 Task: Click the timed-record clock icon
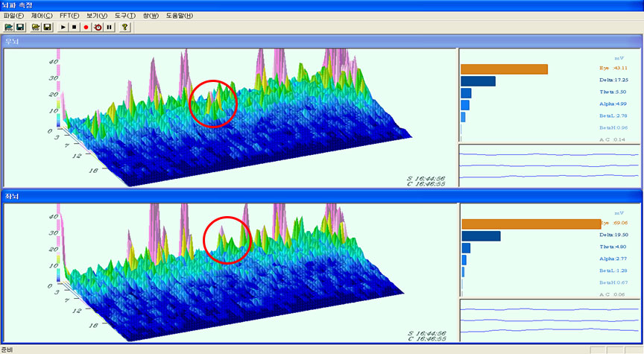pyautogui.click(x=98, y=27)
